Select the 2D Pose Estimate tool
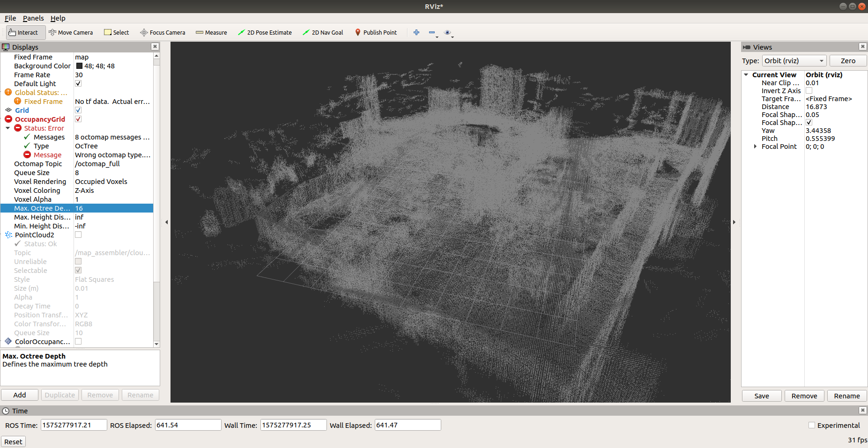Screen dimensions: 868x448 (265, 32)
